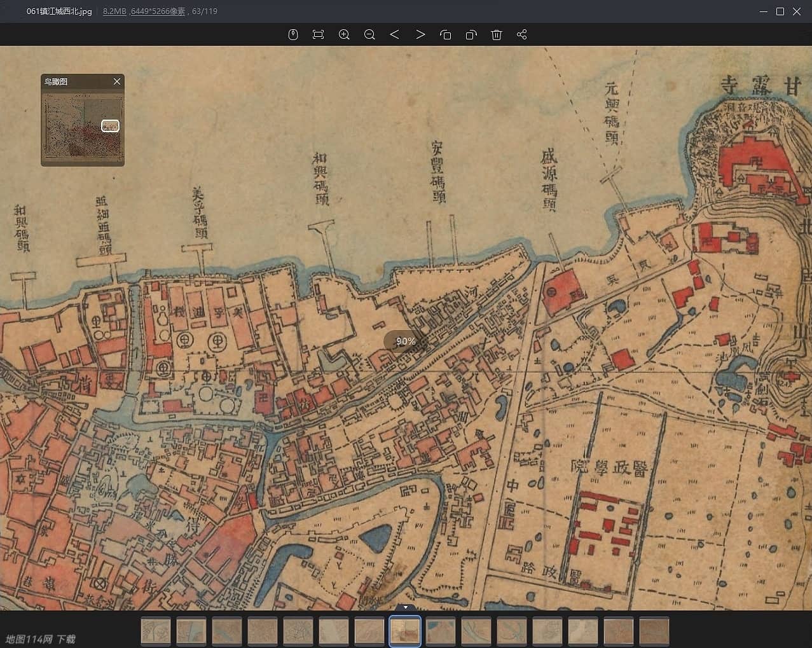Zoom in with the magnifier plus icon
812x648 pixels.
[x=344, y=34]
